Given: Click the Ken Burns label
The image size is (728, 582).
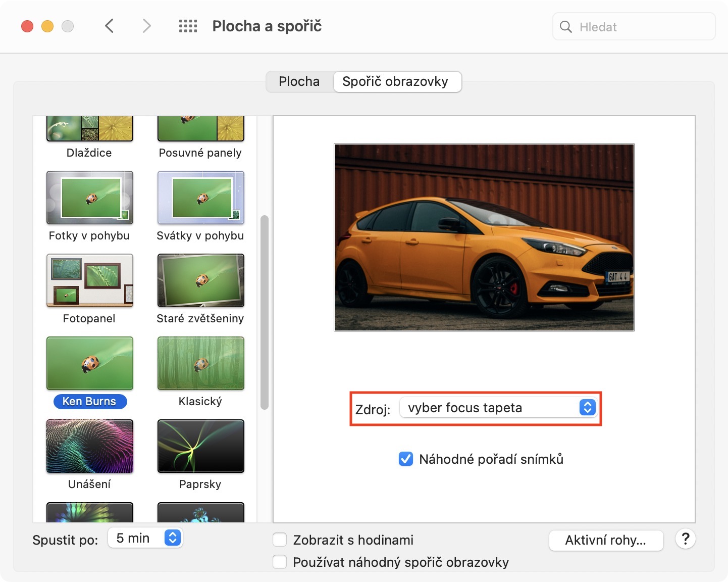Looking at the screenshot, I should click(89, 401).
